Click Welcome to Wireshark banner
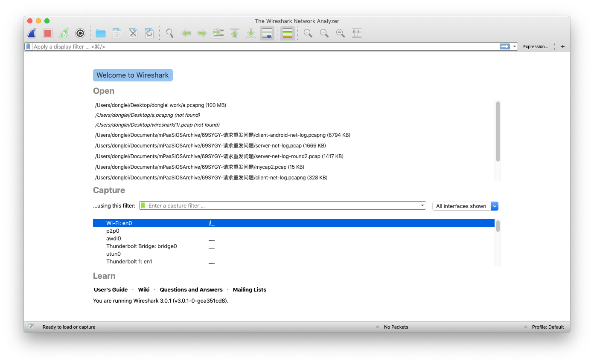 [x=133, y=75]
